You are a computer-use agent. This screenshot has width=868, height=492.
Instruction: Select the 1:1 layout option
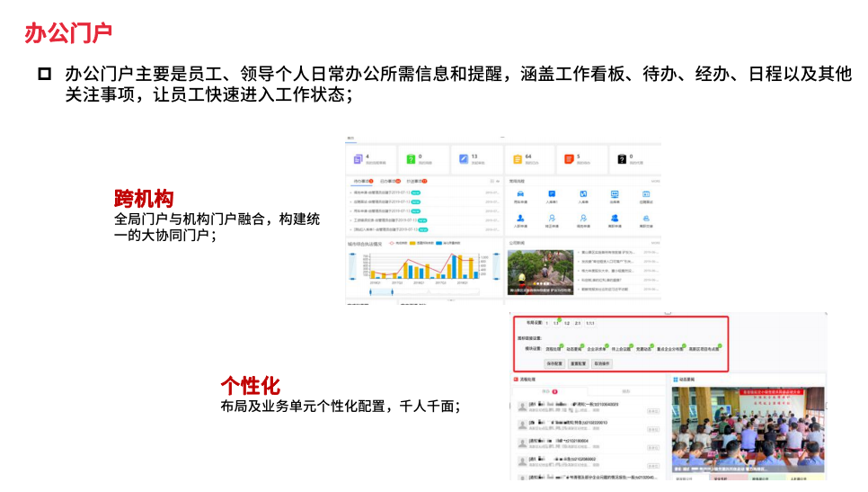tap(556, 322)
